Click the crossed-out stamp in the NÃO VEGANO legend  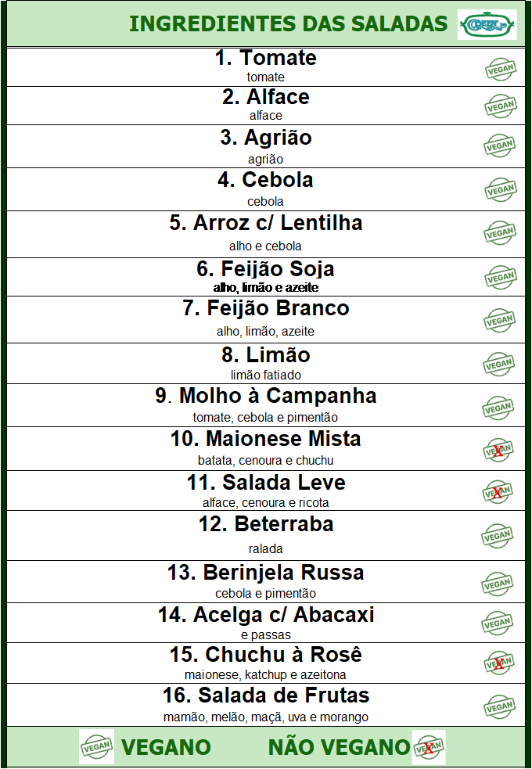pos(429,747)
